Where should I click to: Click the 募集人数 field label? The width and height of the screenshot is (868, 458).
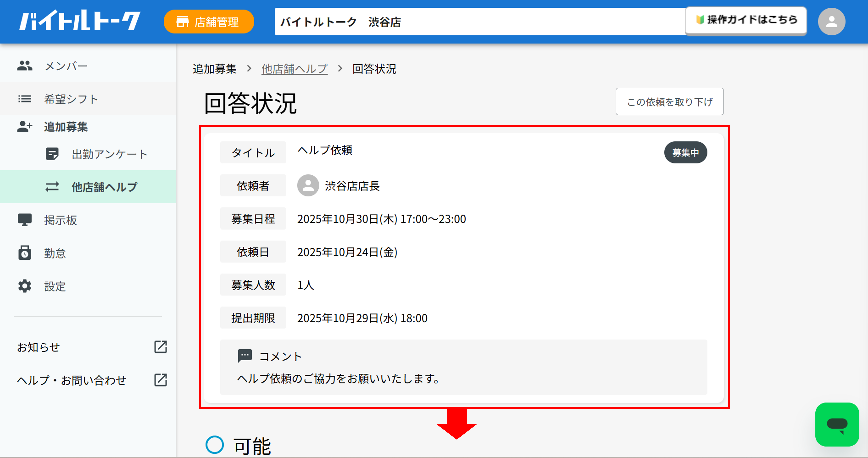point(253,285)
